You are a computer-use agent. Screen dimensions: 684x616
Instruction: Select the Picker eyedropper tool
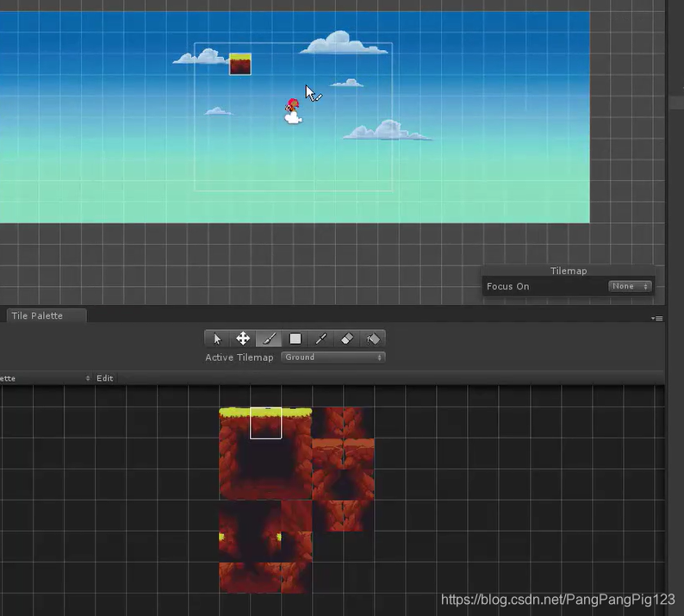pos(321,339)
